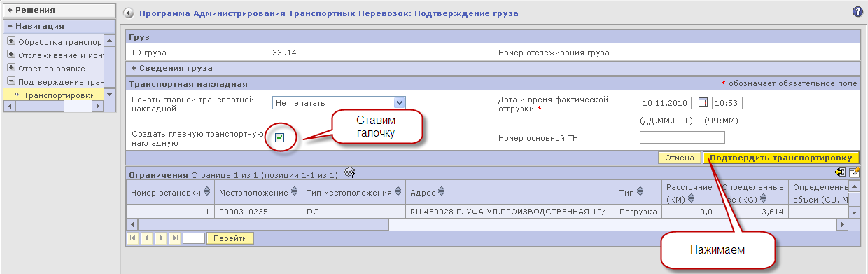Screen dimensions: 868x274
Task: Click the edit table settings icon
Action: 854,172
